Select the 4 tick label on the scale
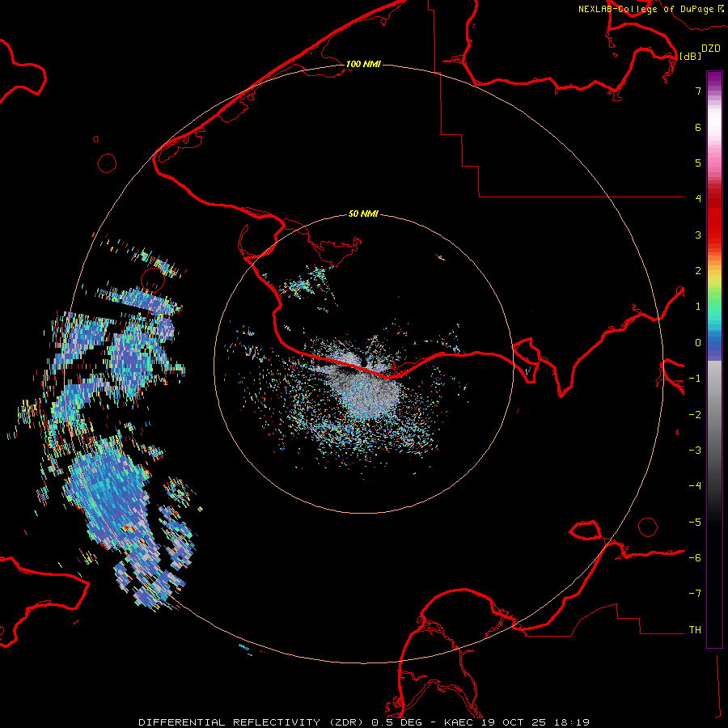 698,199
